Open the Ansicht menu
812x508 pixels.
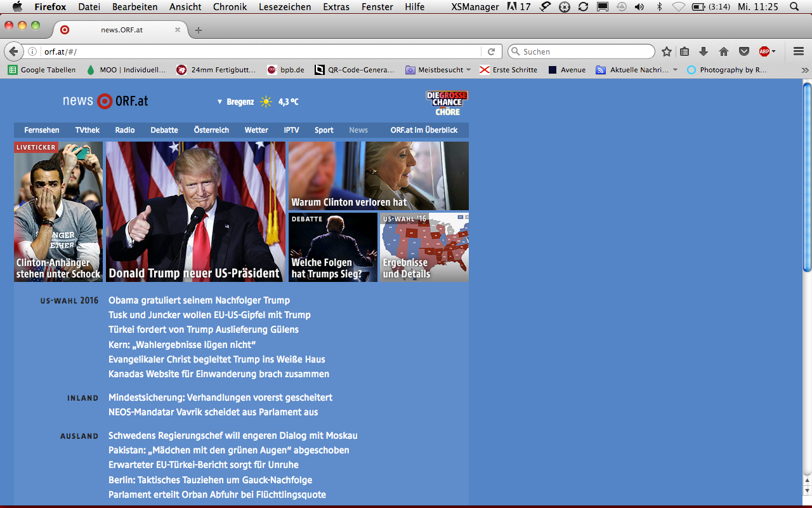tap(185, 7)
